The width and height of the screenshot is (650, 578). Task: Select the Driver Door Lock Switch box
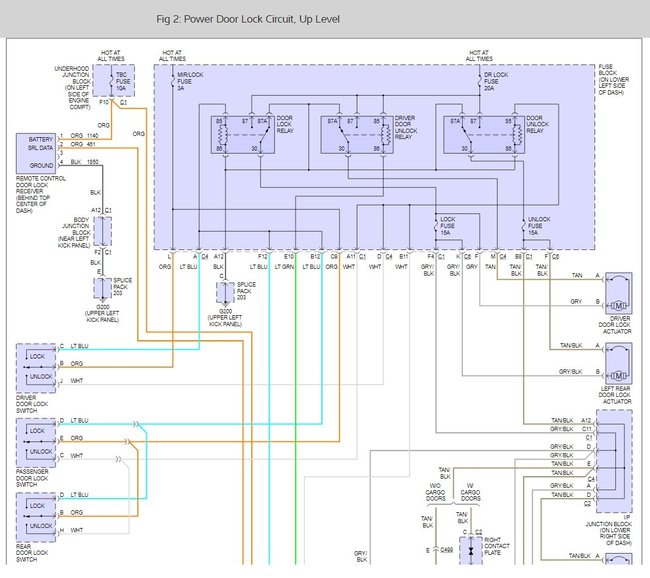point(36,368)
